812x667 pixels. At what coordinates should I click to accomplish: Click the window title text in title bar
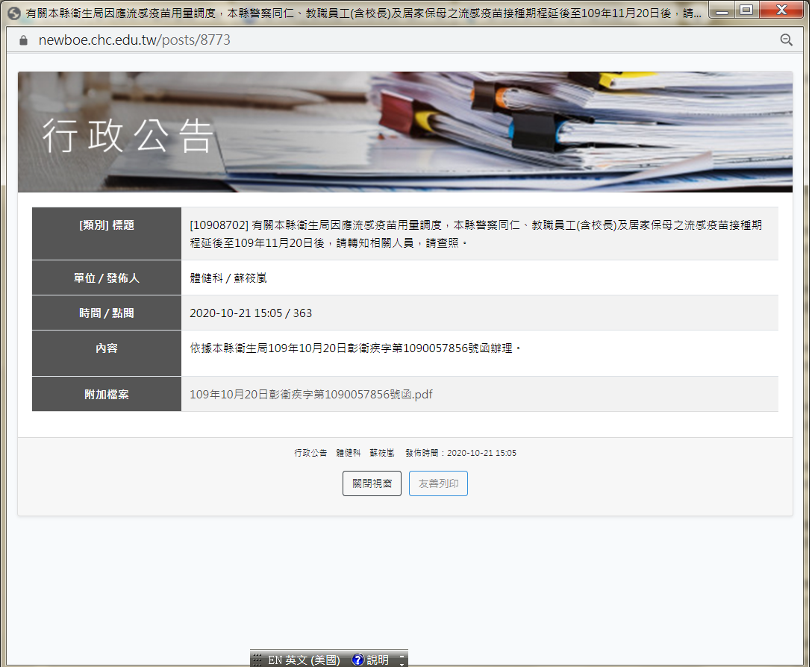363,13
